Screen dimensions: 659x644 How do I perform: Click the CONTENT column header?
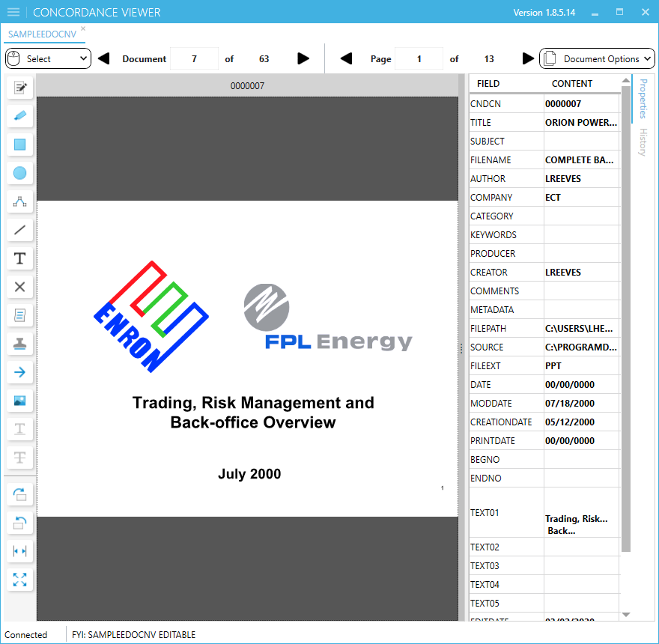(571, 84)
